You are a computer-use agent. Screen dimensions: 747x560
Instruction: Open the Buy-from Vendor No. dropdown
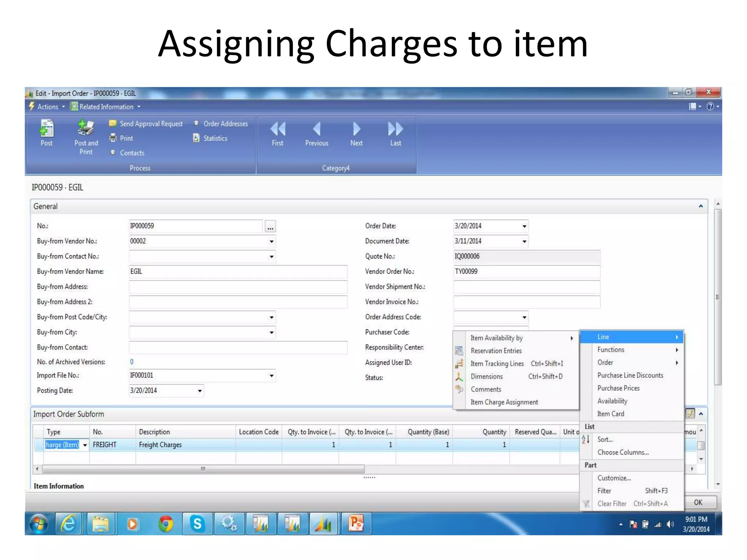tap(271, 241)
